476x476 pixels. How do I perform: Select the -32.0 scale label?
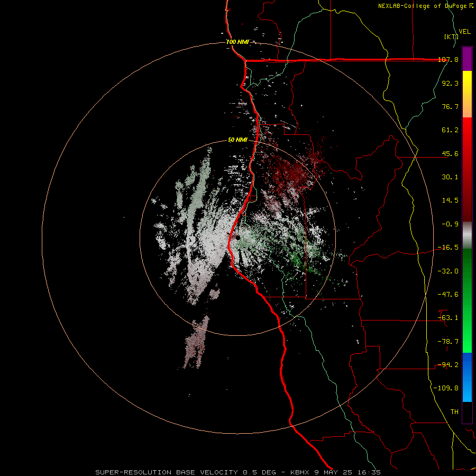448,271
